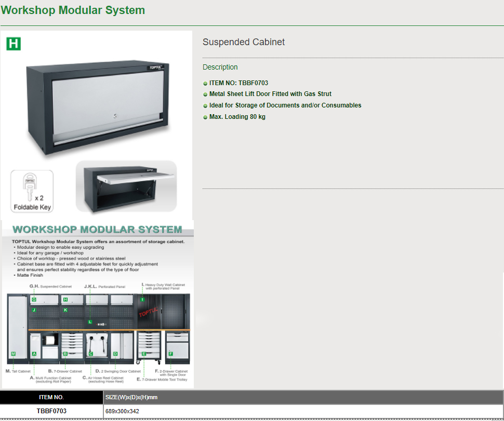Click the Workshop Modular System page heading
The width and height of the screenshot is (504, 421).
pyautogui.click(x=73, y=10)
